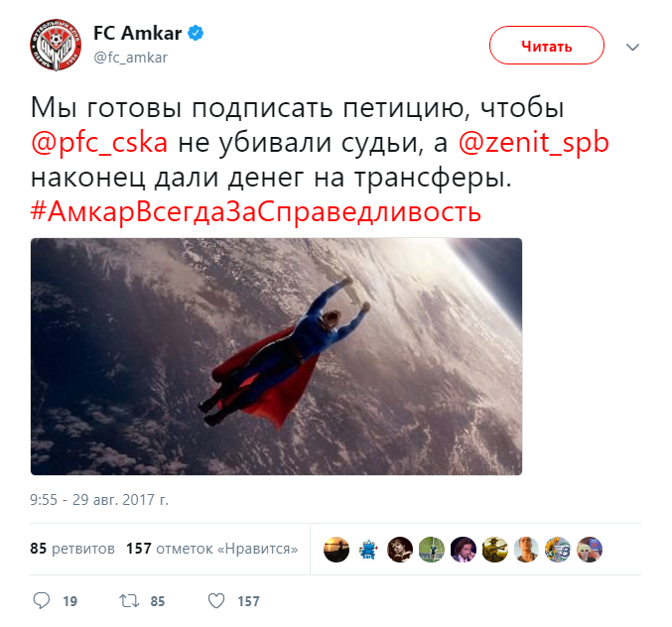View 157 отметок «Нравится» list
672x627 pixels.
[x=212, y=549]
